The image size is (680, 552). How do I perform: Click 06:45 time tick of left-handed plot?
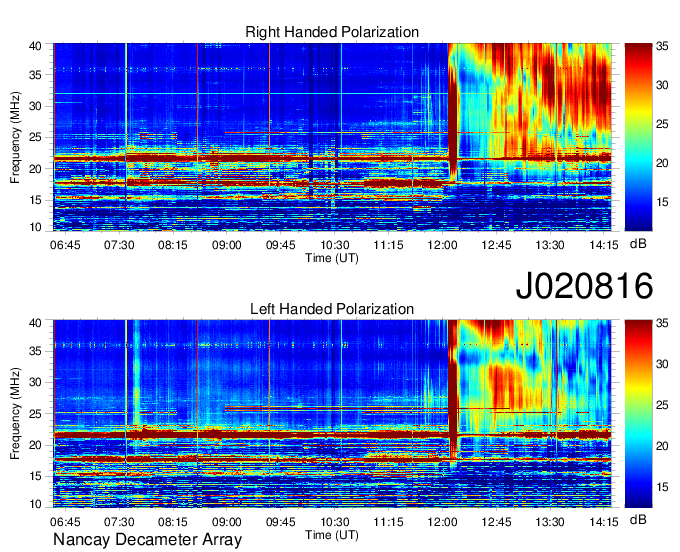pyautogui.click(x=65, y=521)
